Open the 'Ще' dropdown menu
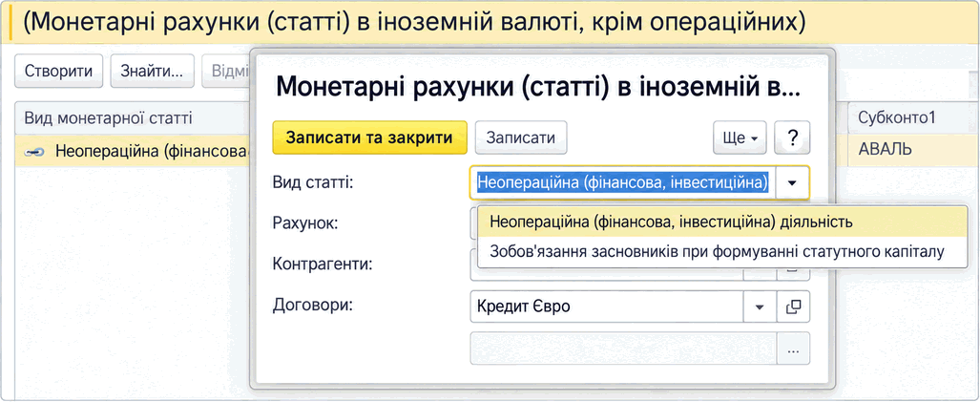980x402 pixels. (740, 138)
